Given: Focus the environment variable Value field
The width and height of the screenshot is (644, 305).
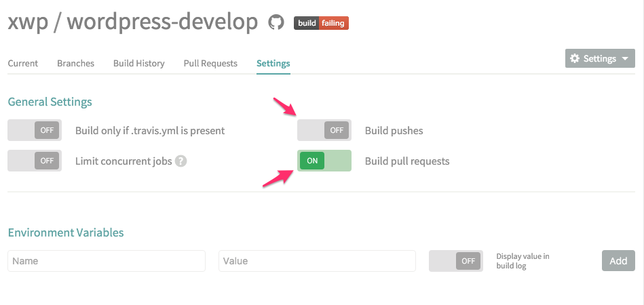Looking at the screenshot, I should pos(317,261).
